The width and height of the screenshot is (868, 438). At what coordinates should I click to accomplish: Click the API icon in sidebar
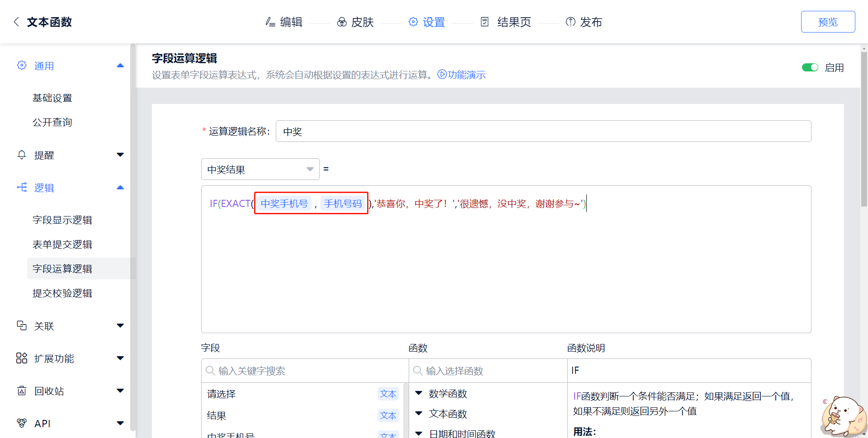(x=22, y=423)
